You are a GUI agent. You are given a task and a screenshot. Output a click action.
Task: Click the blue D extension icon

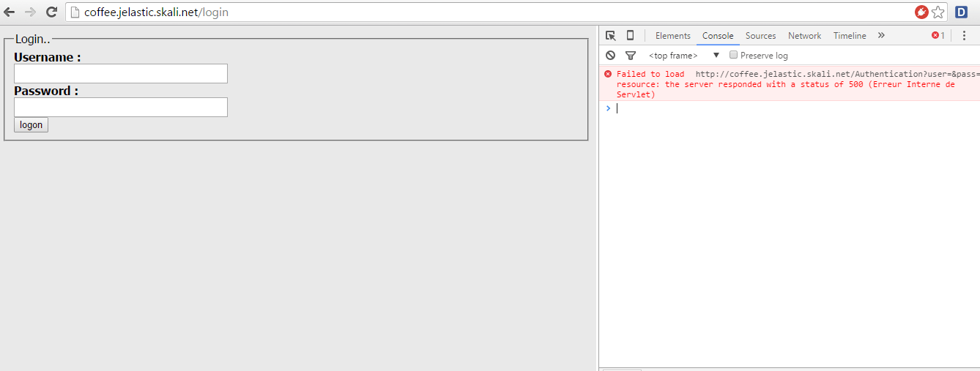962,12
